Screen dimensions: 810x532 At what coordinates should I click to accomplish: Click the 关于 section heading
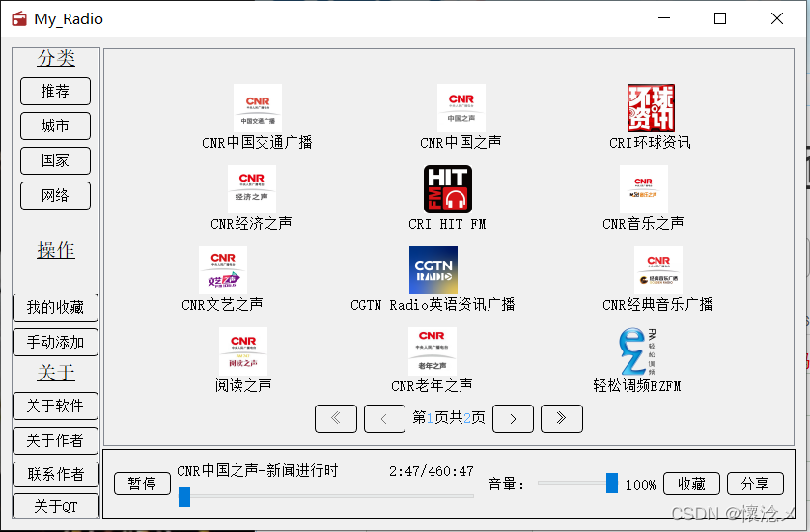[56, 373]
